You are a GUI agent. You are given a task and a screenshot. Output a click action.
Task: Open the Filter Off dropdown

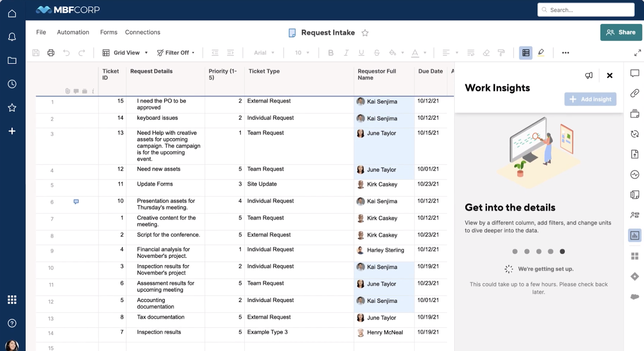point(176,53)
